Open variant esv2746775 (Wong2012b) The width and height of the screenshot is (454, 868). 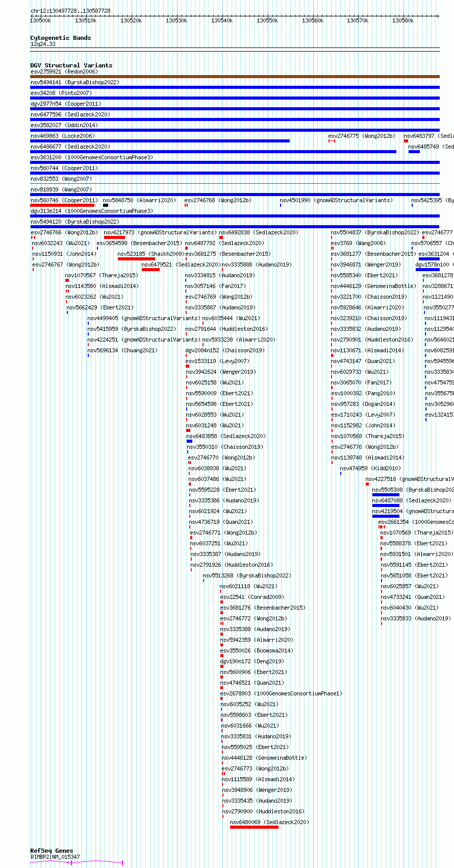coord(362,136)
